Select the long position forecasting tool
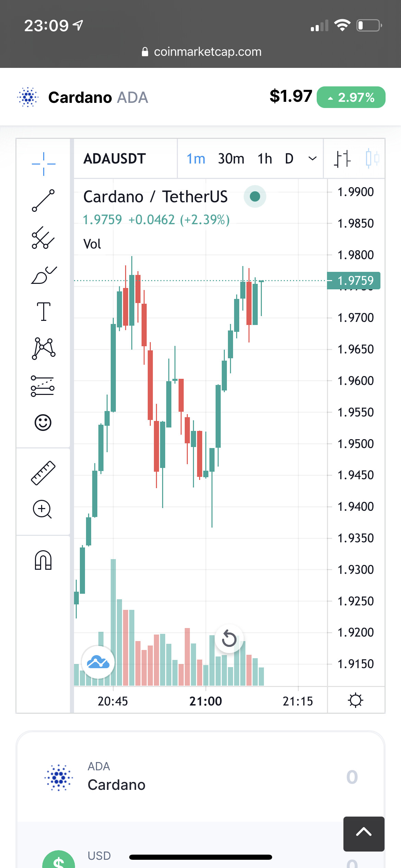 [x=43, y=386]
